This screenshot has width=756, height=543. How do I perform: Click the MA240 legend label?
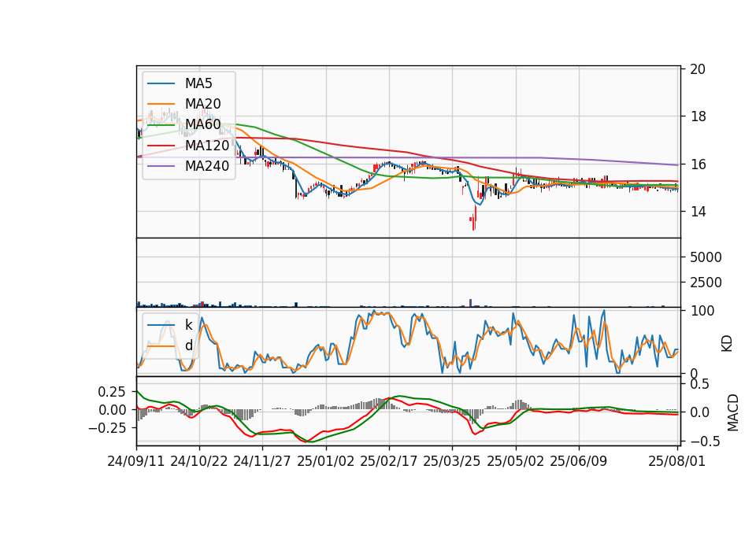click(207, 166)
